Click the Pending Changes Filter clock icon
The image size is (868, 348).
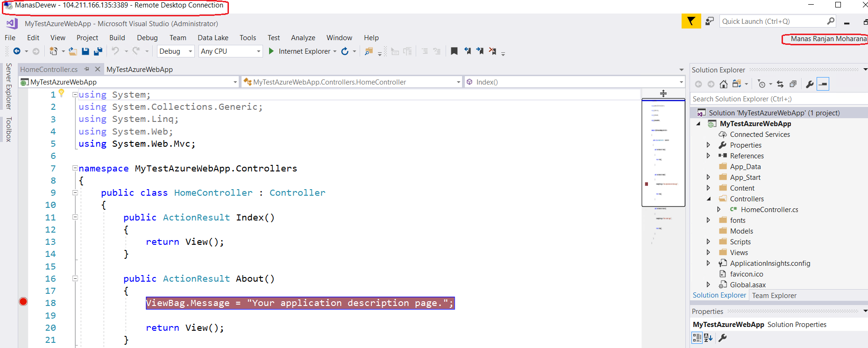[762, 84]
